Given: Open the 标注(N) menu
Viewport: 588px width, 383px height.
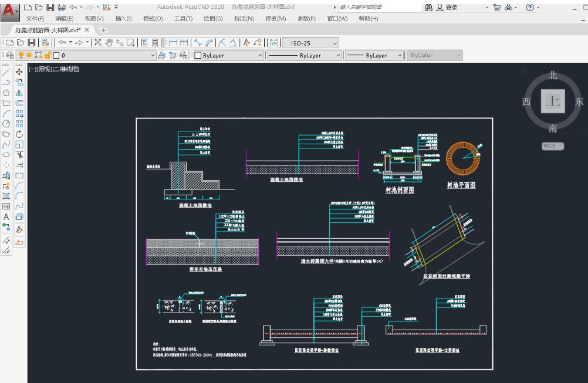Looking at the screenshot, I should (244, 18).
